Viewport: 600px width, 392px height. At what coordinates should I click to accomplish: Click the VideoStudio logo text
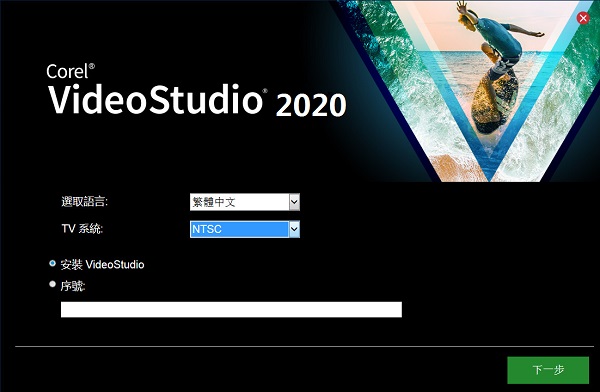tap(155, 100)
